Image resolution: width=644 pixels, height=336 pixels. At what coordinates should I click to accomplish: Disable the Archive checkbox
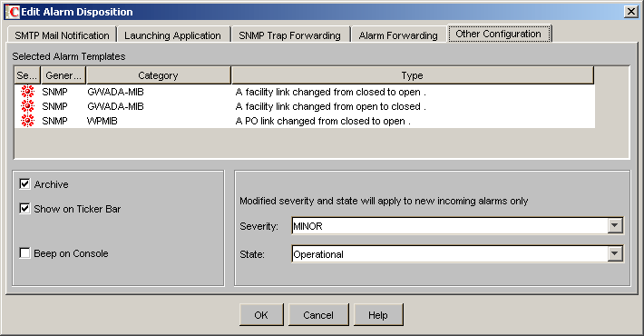tap(24, 183)
